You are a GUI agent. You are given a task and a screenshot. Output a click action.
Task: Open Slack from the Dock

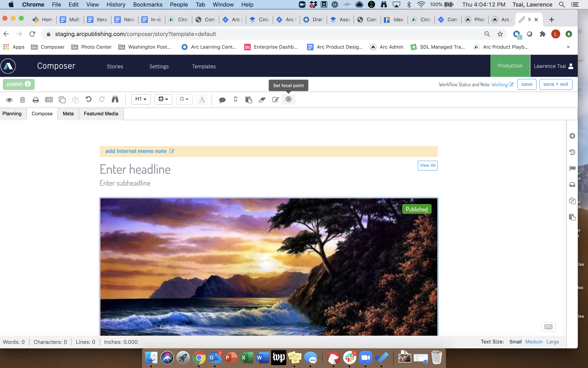350,358
